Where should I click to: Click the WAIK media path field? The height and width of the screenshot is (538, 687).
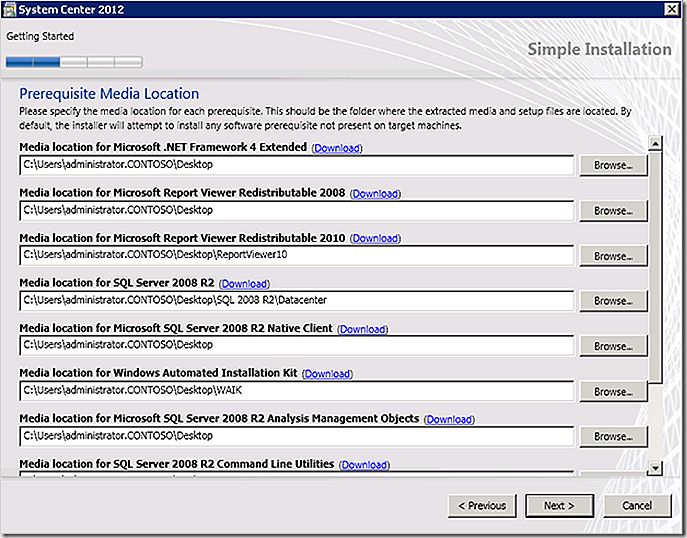point(297,391)
